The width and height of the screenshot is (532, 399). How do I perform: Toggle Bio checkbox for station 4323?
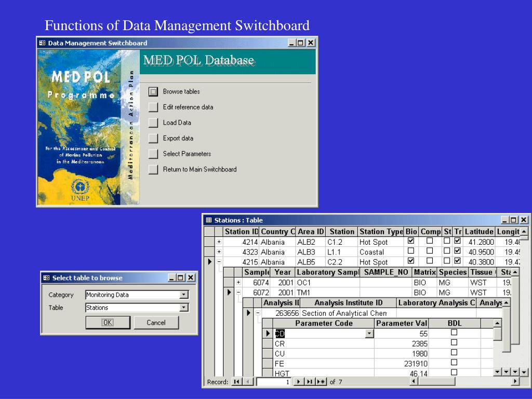click(411, 251)
